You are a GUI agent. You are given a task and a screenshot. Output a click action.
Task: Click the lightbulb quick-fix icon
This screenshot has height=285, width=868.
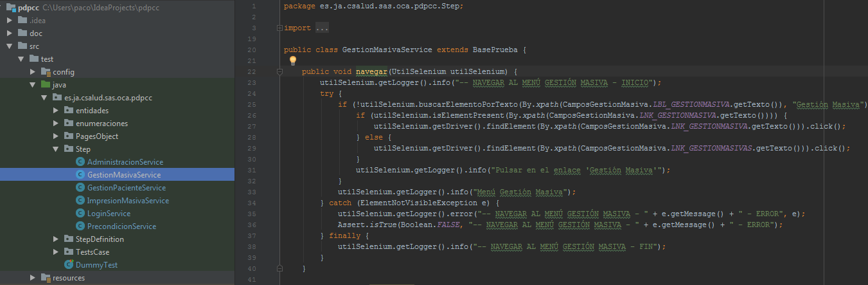[x=293, y=60]
